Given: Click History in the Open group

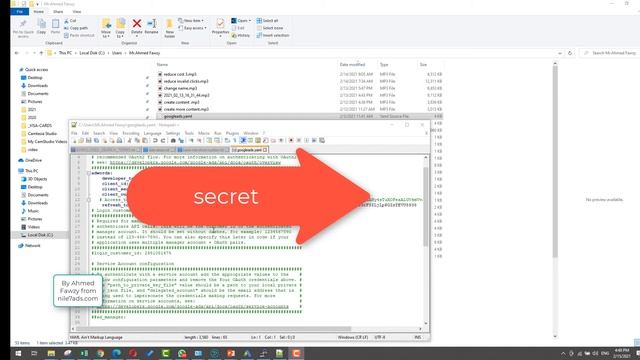Looking at the screenshot, I should coord(241,35).
